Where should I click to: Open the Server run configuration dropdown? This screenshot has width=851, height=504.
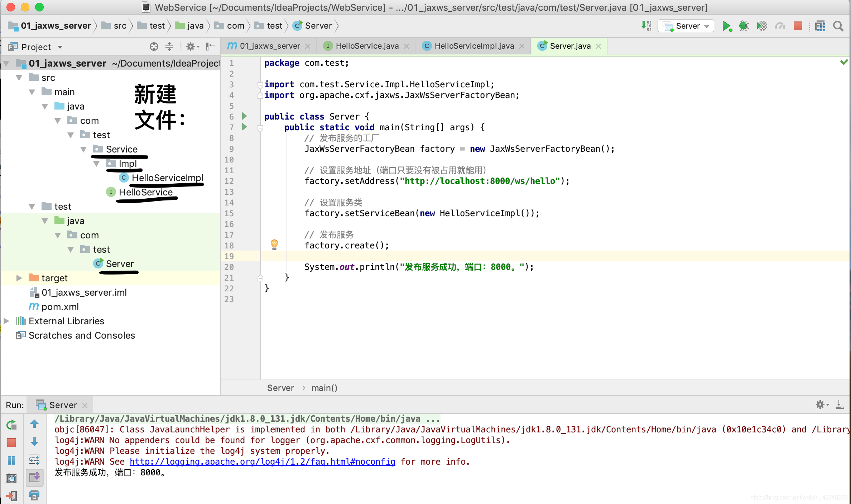point(686,26)
